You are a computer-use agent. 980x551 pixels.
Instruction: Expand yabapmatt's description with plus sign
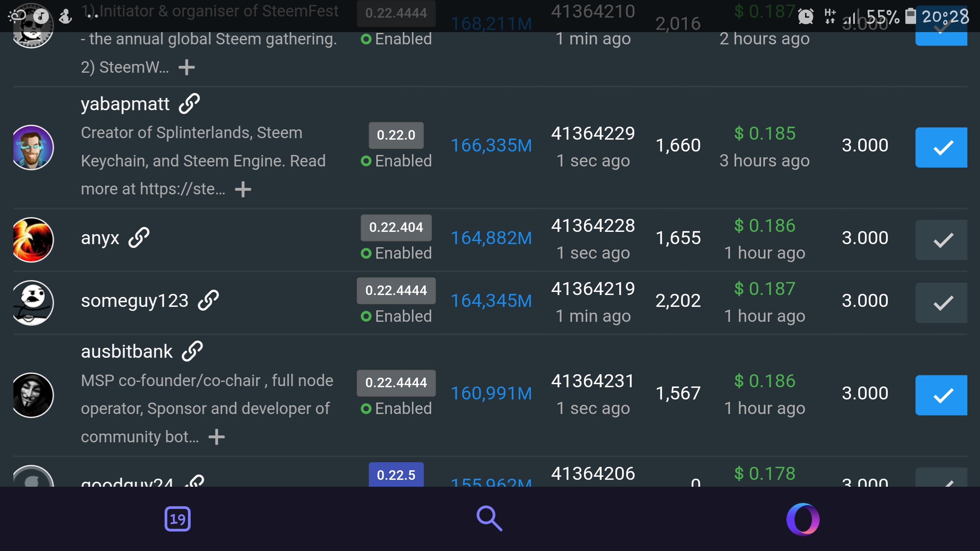click(243, 189)
